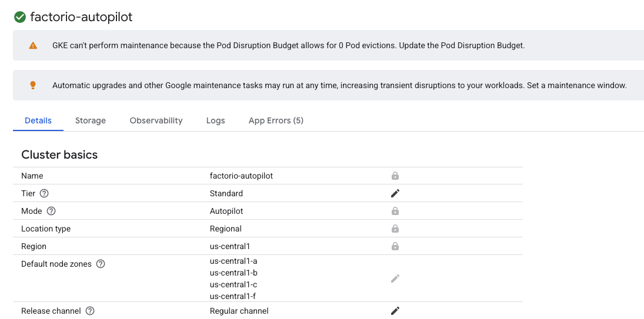Open the help icon next to Tier
The width and height of the screenshot is (644, 319).
(x=44, y=193)
